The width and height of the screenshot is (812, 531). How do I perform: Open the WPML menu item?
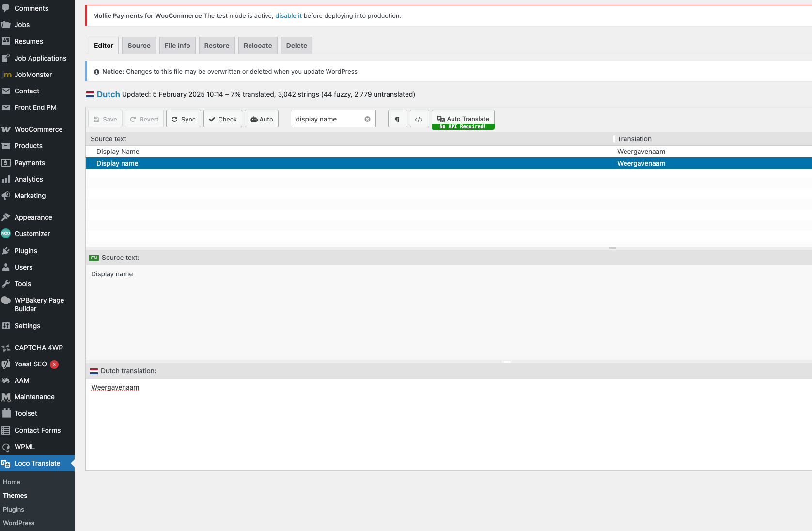click(37, 447)
